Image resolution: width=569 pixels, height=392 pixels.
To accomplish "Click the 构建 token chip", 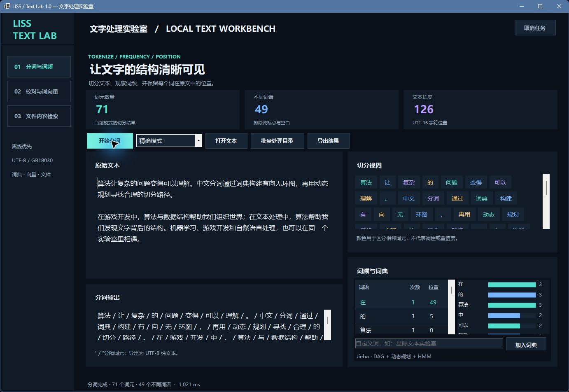I will coord(506,198).
